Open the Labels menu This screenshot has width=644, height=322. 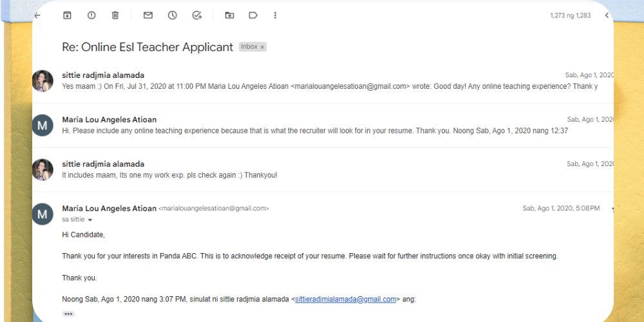[x=253, y=15]
